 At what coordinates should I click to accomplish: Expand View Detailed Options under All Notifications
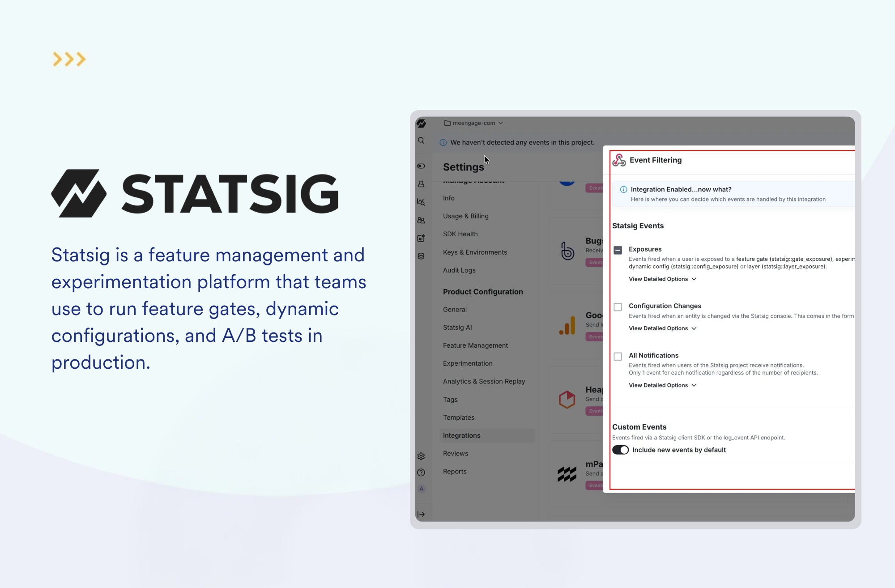pyautogui.click(x=663, y=385)
